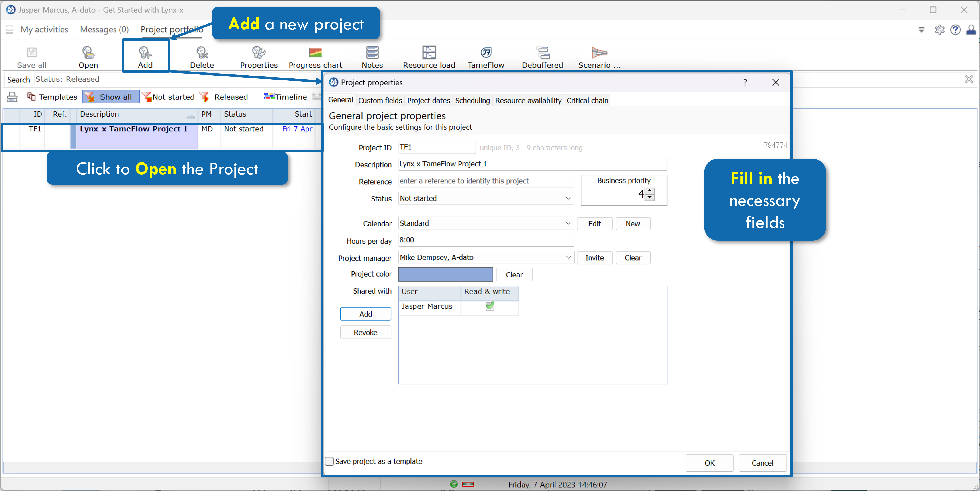Click the user profile icon
This screenshot has width=980, height=491.
pos(971,29)
